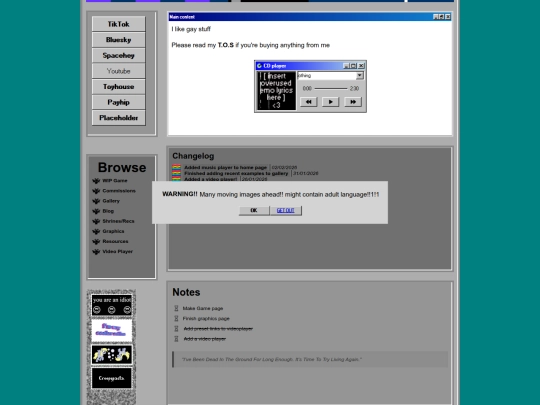The height and width of the screenshot is (405, 540).
Task: Click the Notes heading
Action: point(186,292)
